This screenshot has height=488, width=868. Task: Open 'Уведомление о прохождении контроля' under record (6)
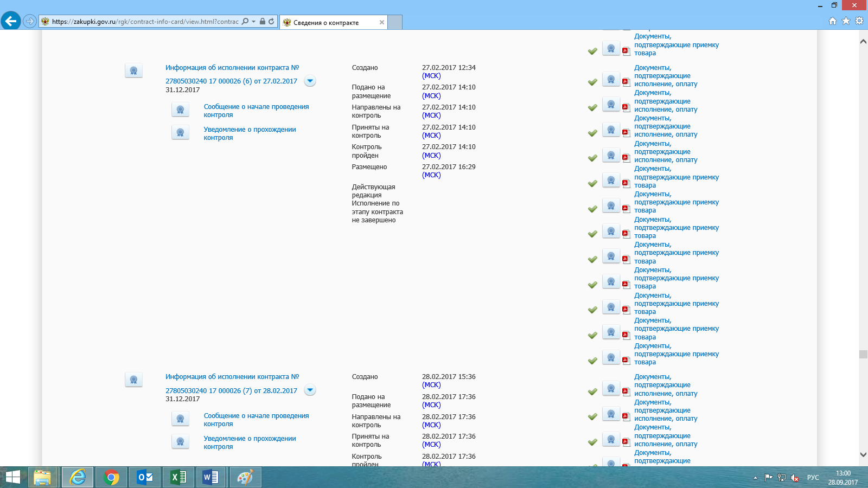(x=250, y=133)
